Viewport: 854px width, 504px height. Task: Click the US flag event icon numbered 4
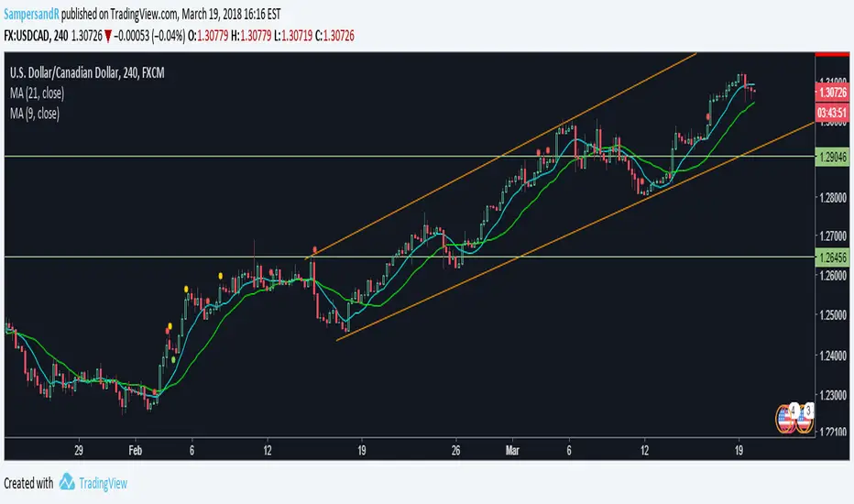(x=786, y=419)
